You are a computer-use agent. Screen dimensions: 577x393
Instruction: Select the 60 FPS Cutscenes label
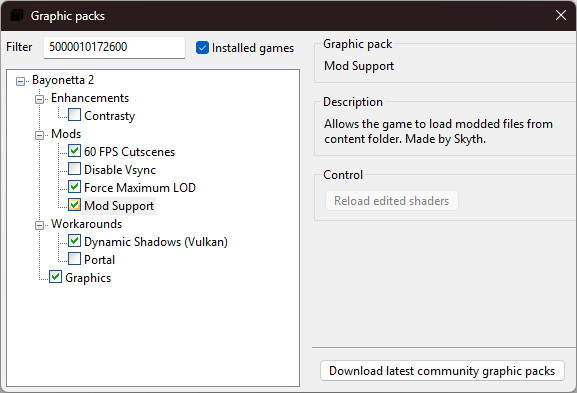click(x=130, y=152)
